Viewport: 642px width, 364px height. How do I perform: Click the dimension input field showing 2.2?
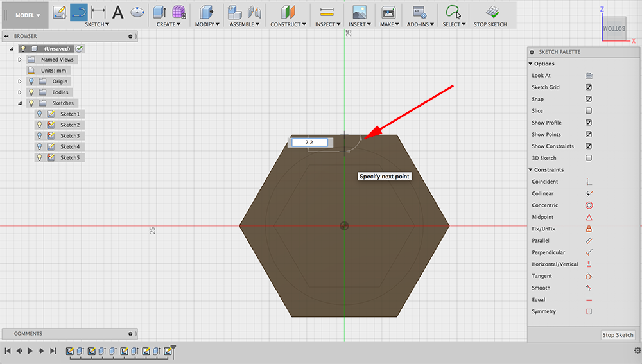click(x=309, y=143)
